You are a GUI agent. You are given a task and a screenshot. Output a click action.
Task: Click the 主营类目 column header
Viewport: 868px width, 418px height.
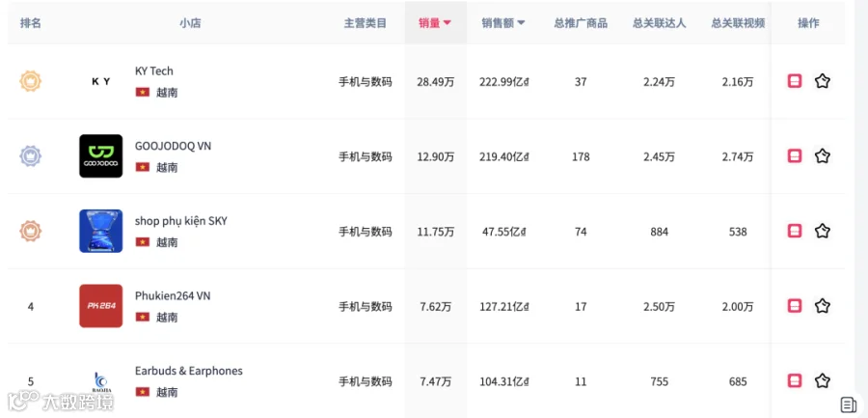[x=366, y=23]
